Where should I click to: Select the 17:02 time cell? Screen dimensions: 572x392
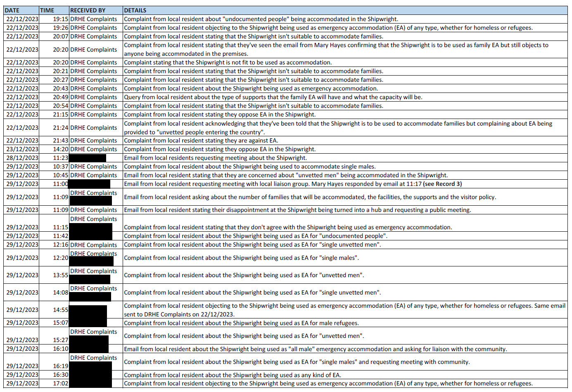tap(54, 383)
